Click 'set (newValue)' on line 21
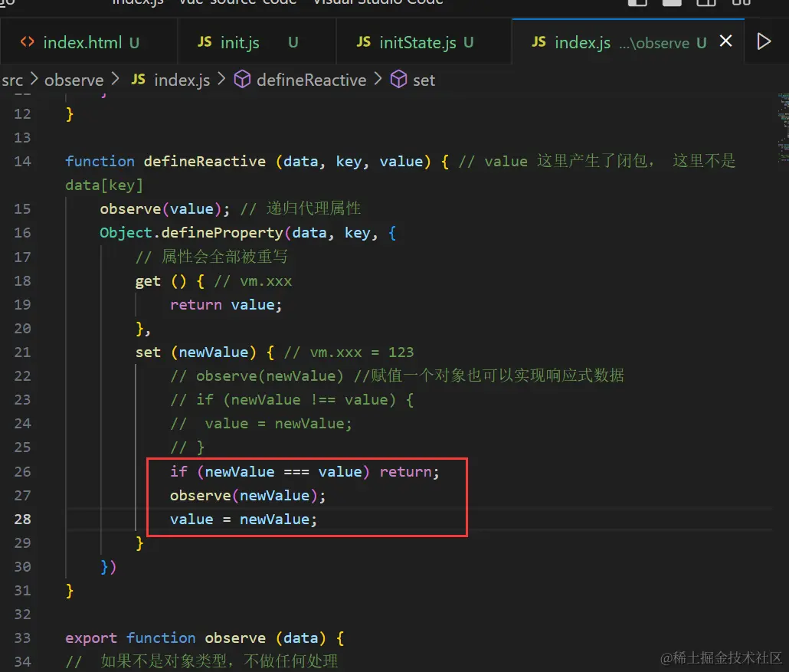Viewport: 789px width, 672px height. click(196, 352)
